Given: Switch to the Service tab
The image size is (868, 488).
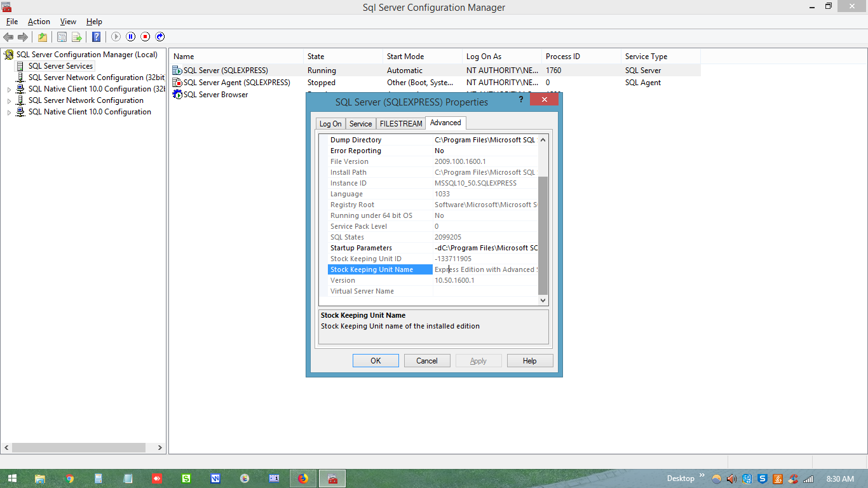Looking at the screenshot, I should click(x=360, y=124).
